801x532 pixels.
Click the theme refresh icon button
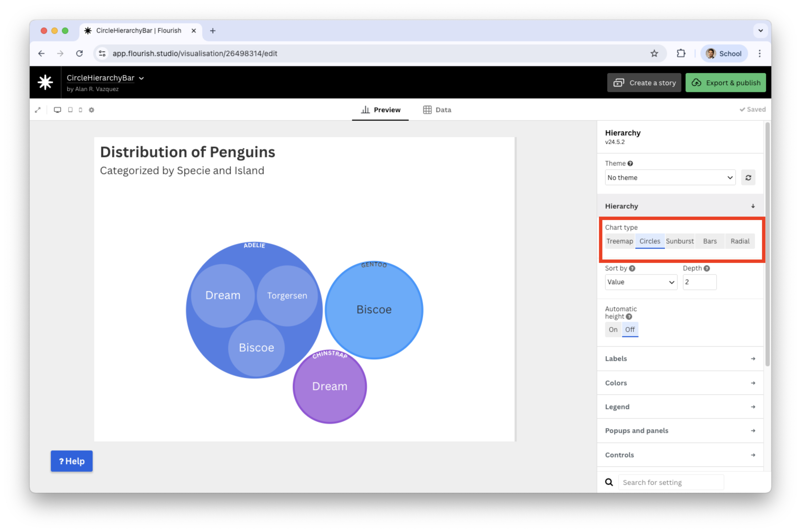(x=748, y=177)
